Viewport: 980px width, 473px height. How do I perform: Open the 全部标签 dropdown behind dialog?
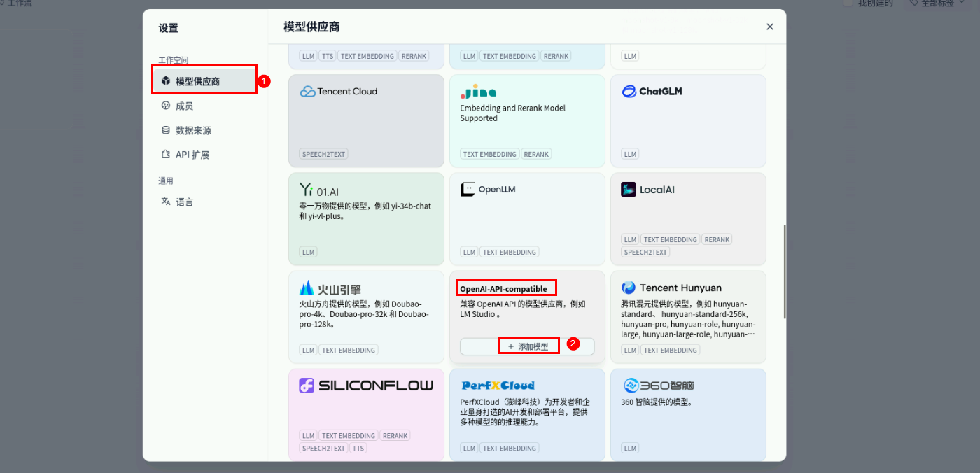[938, 3]
